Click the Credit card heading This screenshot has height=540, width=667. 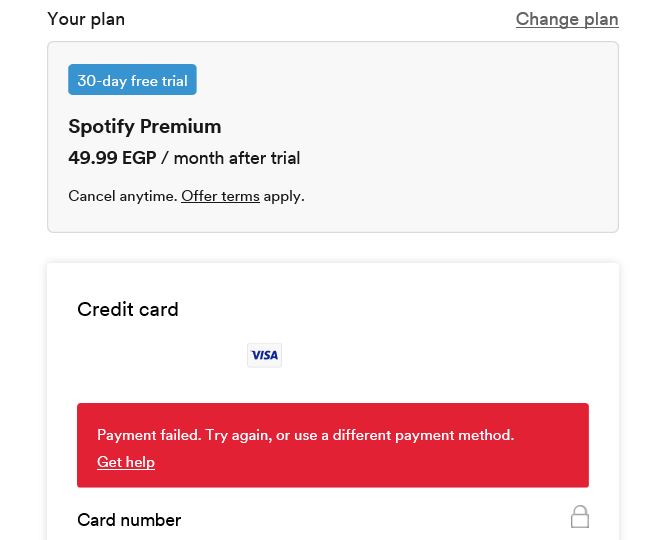pos(128,309)
